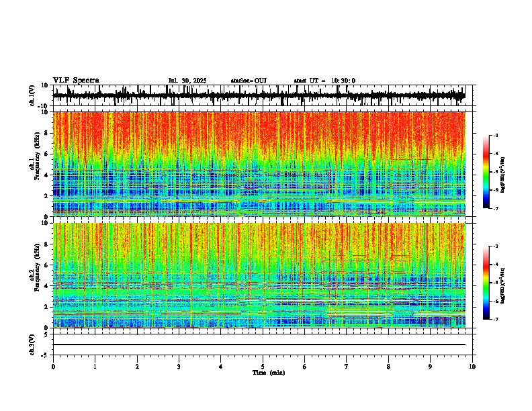Click time axis tick label "3"
The width and height of the screenshot is (532, 411).
click(x=179, y=367)
